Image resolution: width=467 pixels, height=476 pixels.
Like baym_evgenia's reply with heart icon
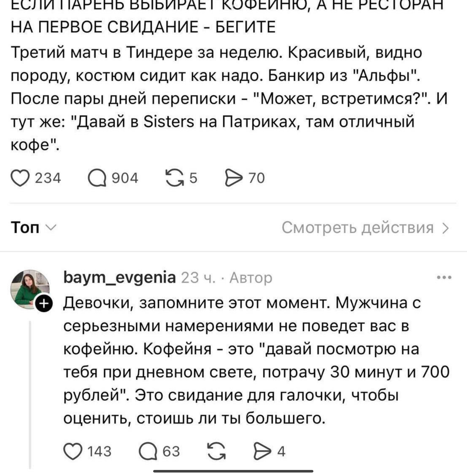(72, 451)
